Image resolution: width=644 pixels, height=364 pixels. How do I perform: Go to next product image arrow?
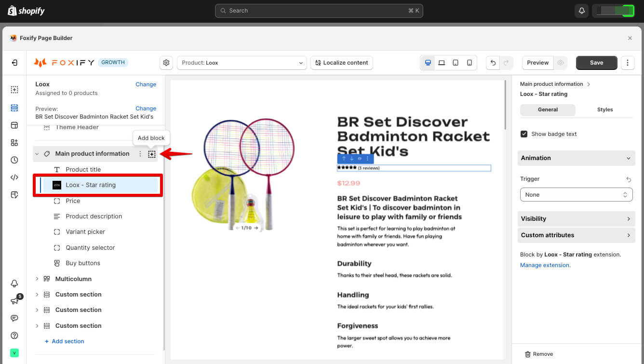coord(256,228)
